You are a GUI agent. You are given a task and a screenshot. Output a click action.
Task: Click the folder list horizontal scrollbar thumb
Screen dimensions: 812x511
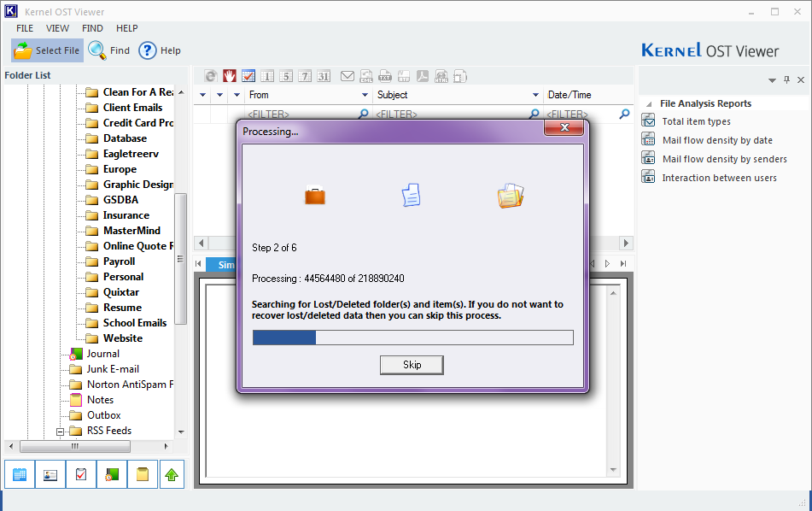(x=75, y=446)
